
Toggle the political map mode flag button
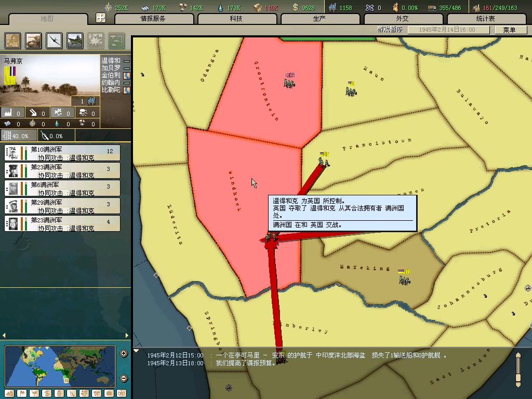(x=21, y=393)
